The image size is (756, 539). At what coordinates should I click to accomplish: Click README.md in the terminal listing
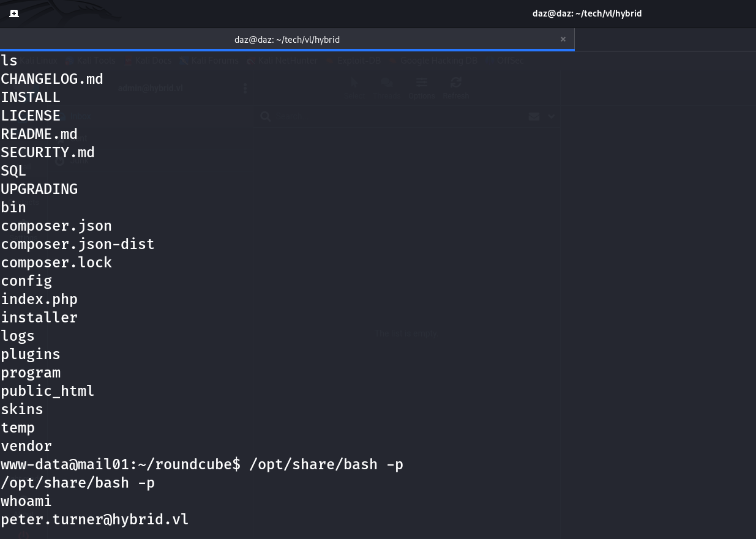[x=39, y=134]
